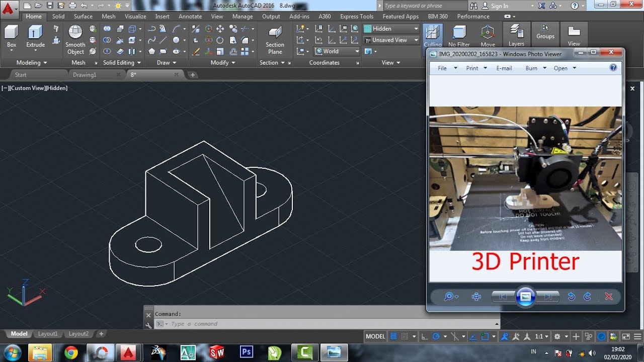Switch to the Drawing1 file tab
644x362 pixels.
(x=85, y=75)
